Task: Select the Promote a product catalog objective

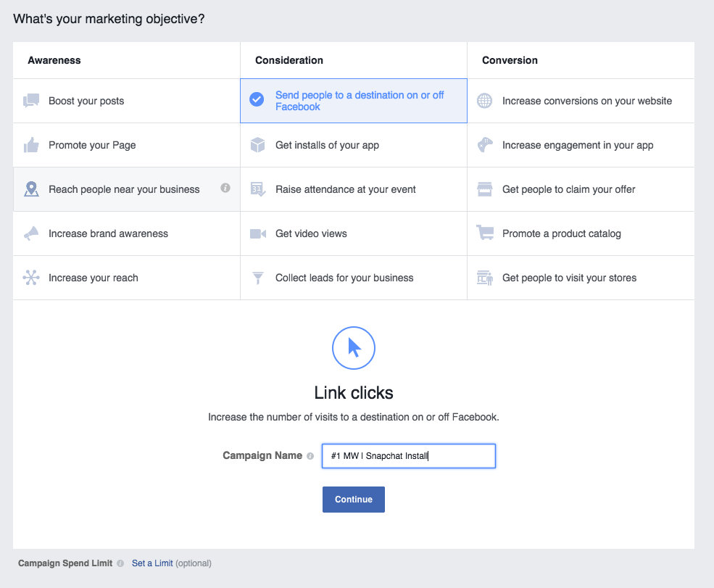Action: 581,233
